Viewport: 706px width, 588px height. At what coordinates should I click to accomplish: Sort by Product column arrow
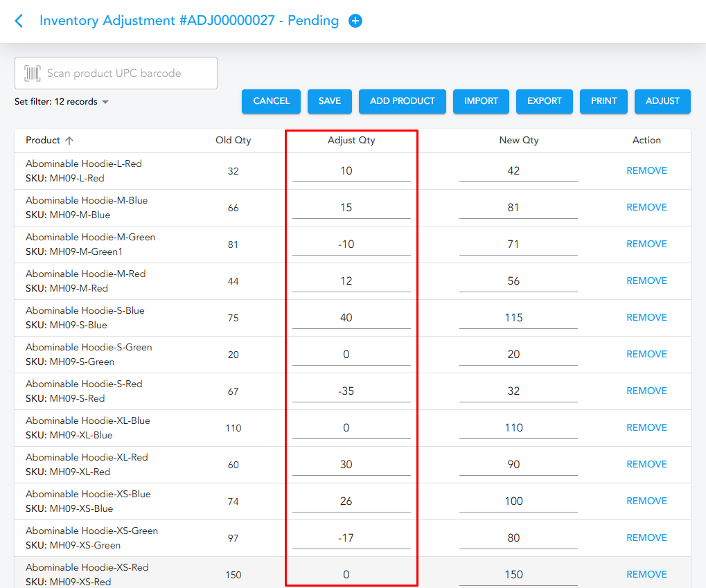tap(69, 141)
